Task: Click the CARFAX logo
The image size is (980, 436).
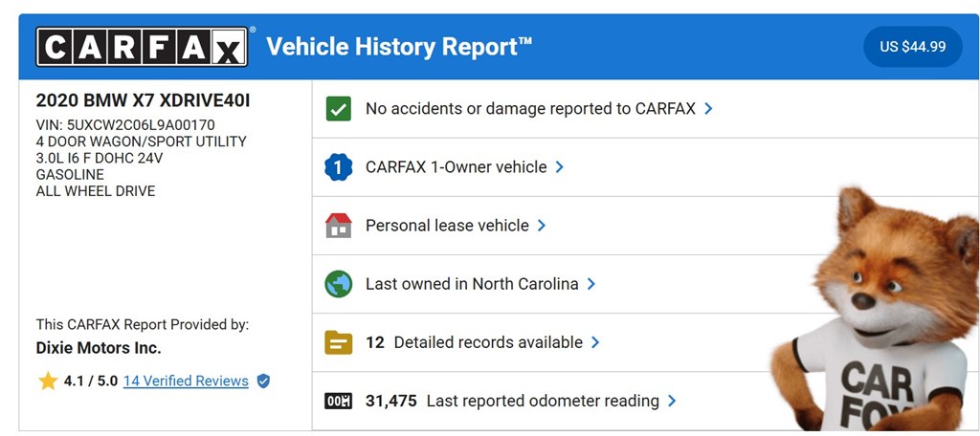Action: (x=142, y=47)
